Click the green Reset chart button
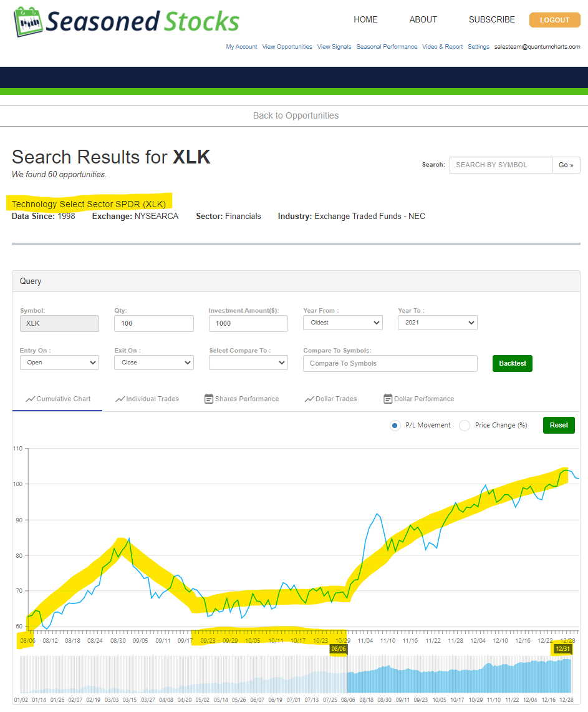The width and height of the screenshot is (588, 712). pos(559,425)
